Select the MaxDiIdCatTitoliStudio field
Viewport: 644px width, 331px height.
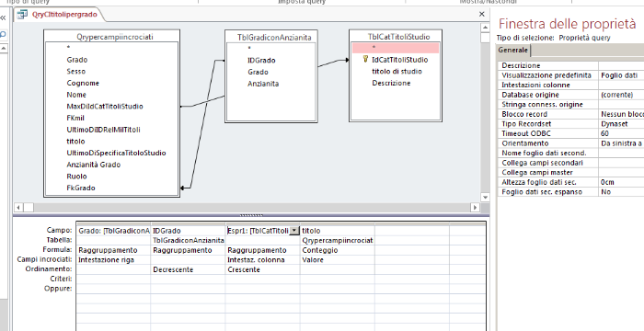[105, 107]
